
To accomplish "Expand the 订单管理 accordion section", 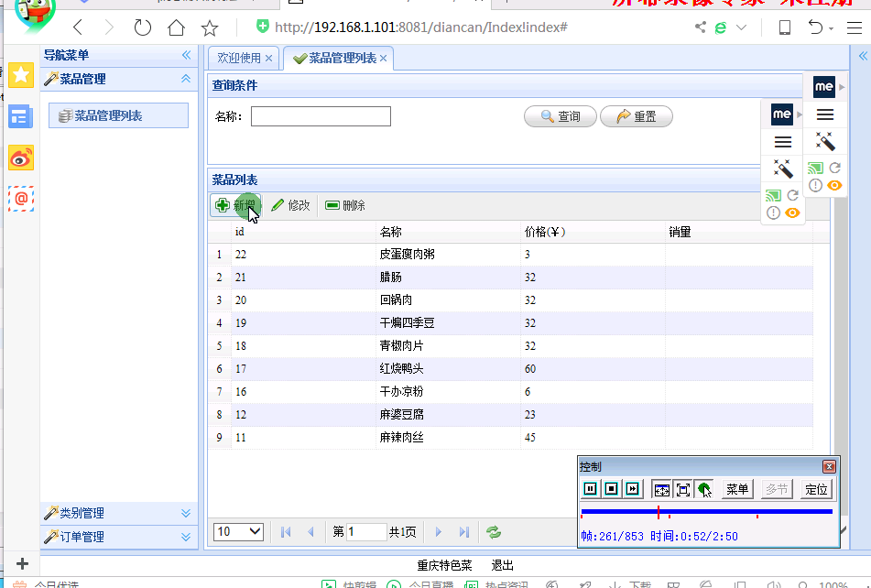I will [x=186, y=537].
